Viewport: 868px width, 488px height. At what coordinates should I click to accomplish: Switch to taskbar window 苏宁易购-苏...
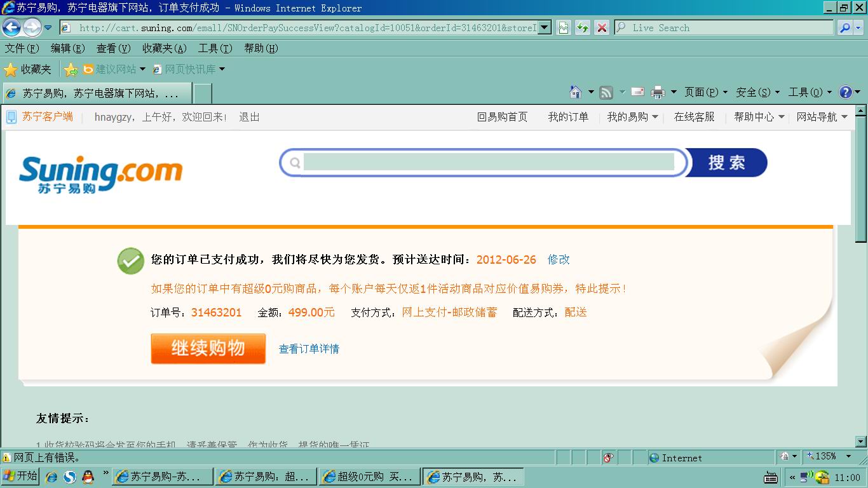click(x=161, y=477)
